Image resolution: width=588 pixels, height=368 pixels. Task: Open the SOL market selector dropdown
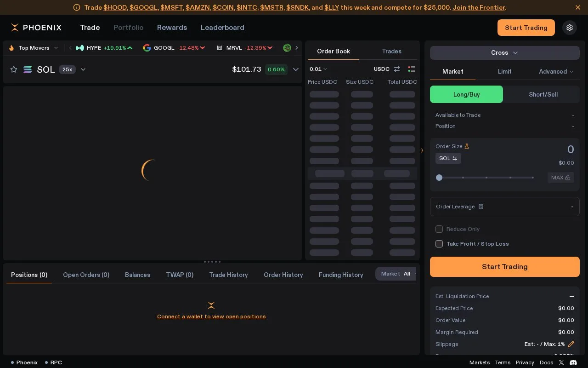(83, 69)
